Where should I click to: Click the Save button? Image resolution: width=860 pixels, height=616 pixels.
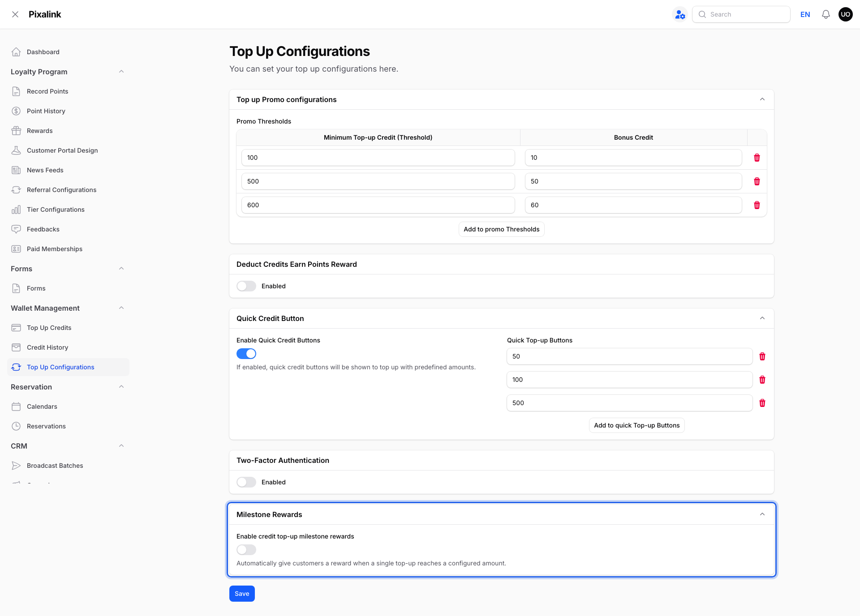(242, 594)
